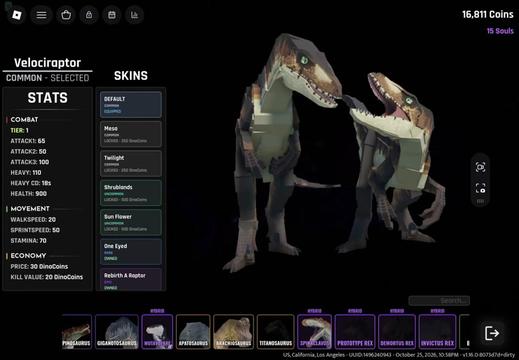Click the STATS panel heading
This screenshot has height=360, width=519.
[x=47, y=98]
